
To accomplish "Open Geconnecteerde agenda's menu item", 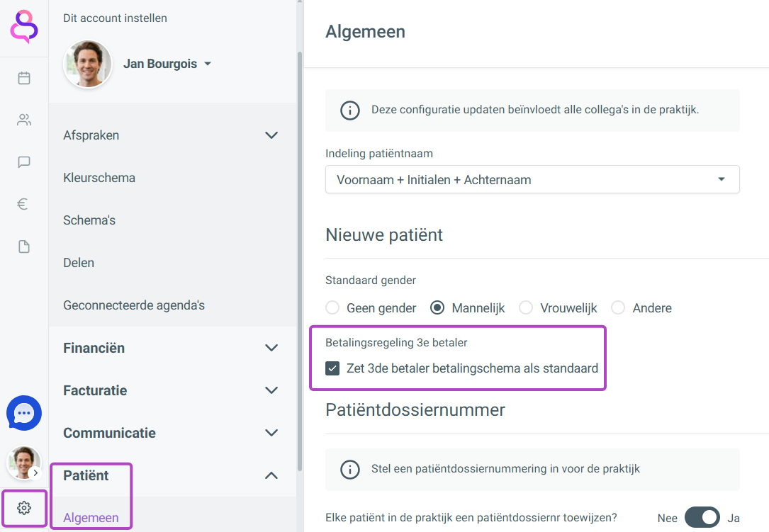I will tap(134, 305).
